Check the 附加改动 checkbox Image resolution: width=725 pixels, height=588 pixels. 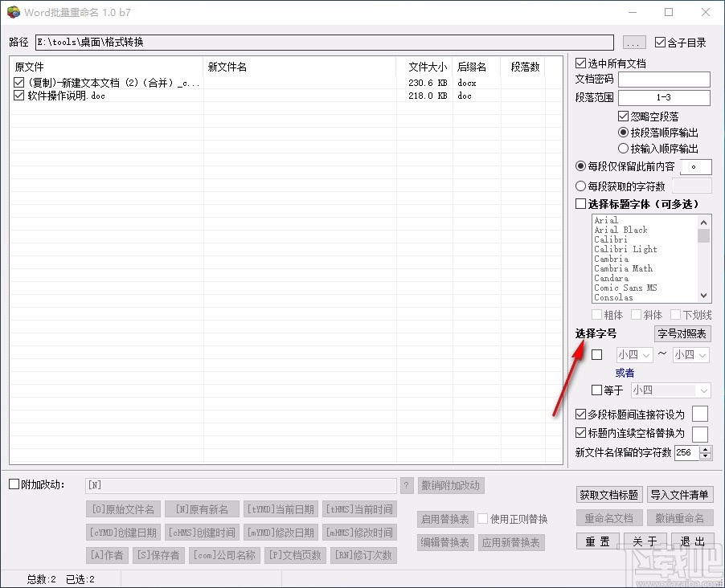click(x=13, y=485)
